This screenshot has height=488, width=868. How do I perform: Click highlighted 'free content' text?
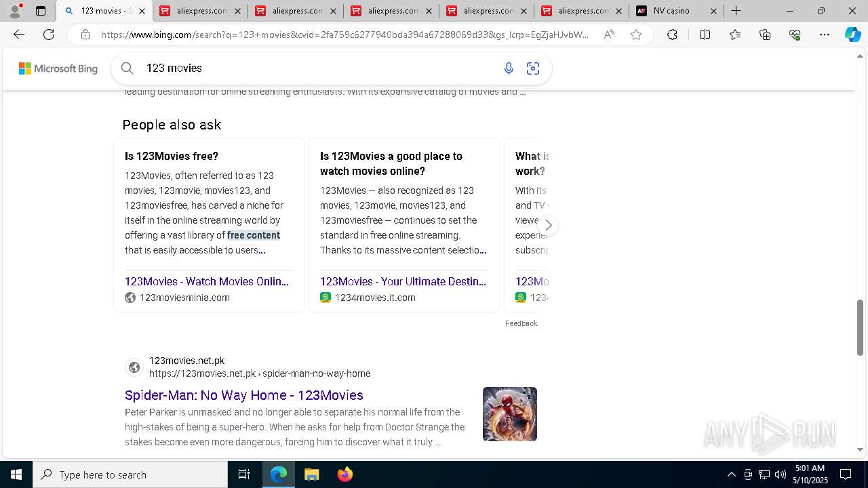pyautogui.click(x=254, y=235)
